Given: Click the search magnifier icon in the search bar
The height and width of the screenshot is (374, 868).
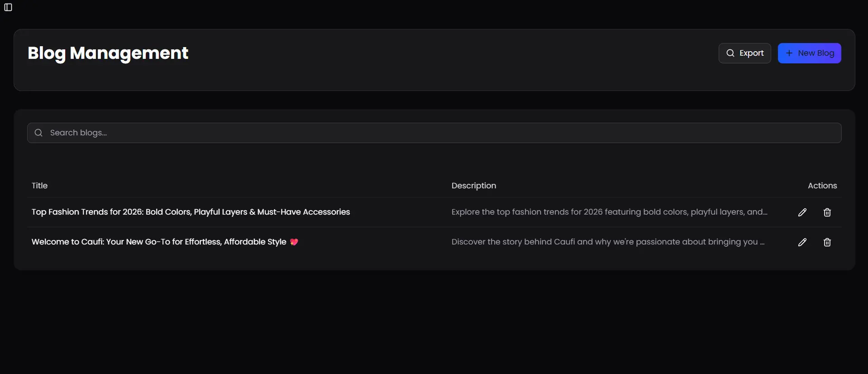Looking at the screenshot, I should (x=38, y=133).
